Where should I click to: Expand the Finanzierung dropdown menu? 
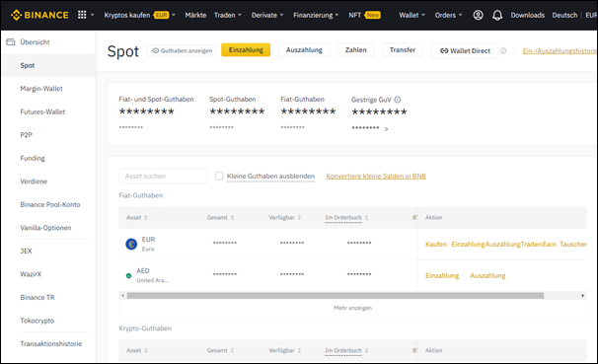(x=336, y=15)
